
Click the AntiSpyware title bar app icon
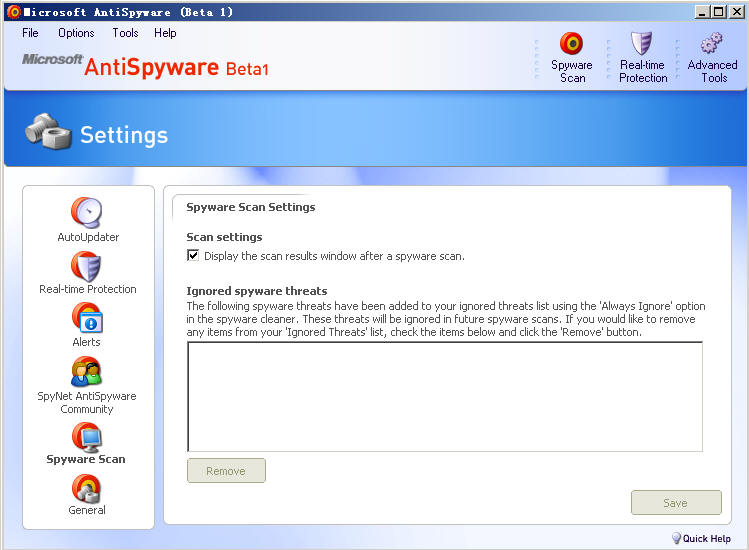[14, 12]
